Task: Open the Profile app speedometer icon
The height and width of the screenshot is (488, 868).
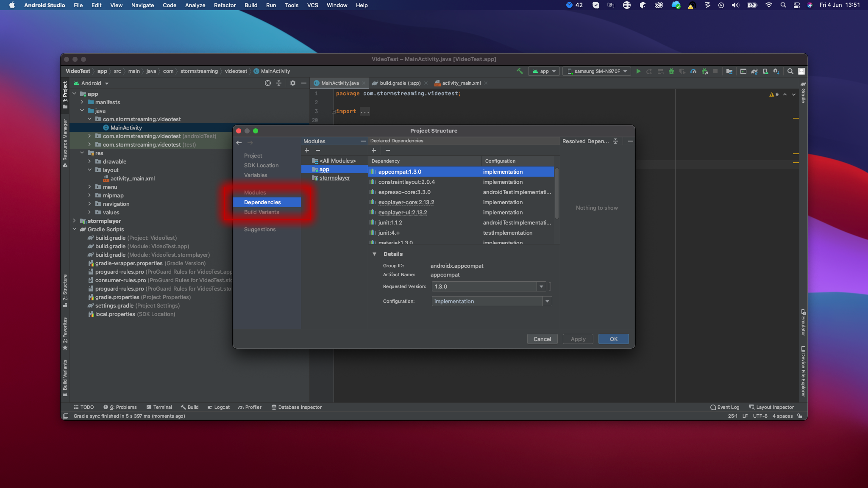Action: click(x=693, y=71)
